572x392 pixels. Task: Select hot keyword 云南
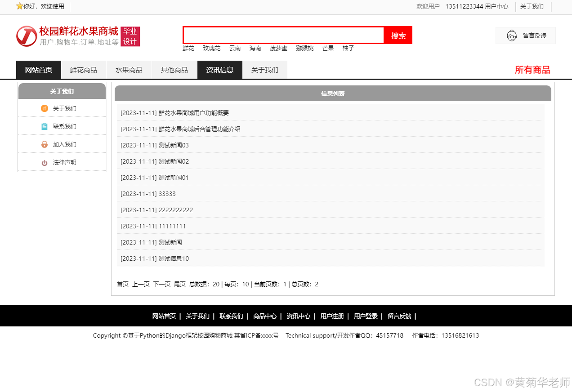click(x=235, y=48)
